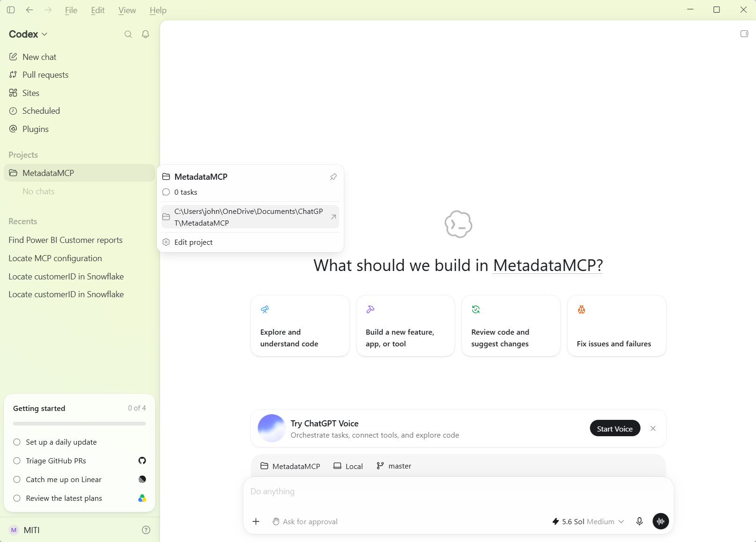Check off Triage GitHub PRs task

[x=17, y=461]
